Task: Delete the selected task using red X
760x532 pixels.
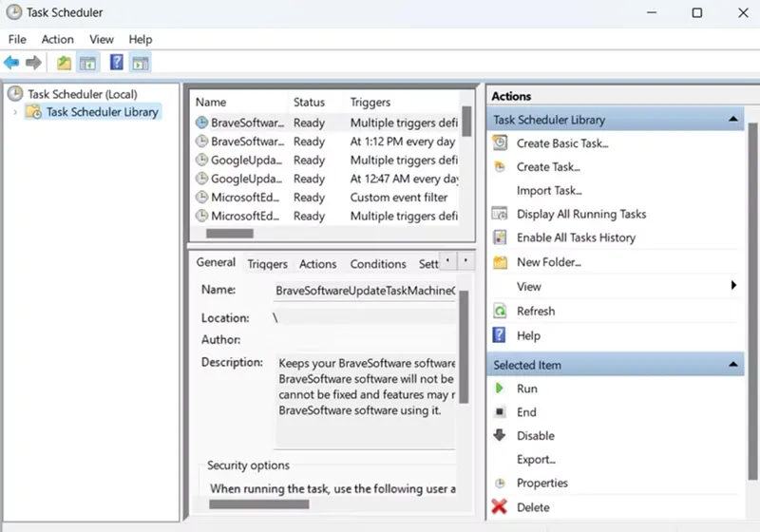Action: click(533, 507)
